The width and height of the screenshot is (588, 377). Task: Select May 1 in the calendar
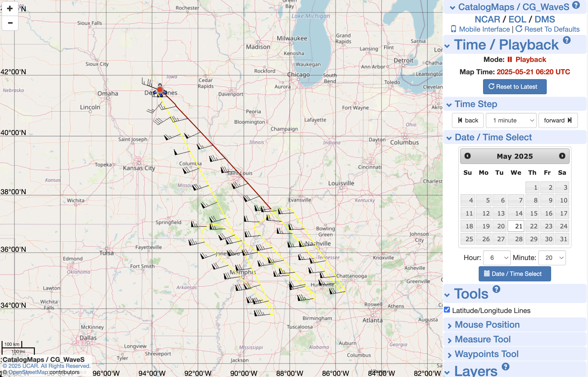pyautogui.click(x=532, y=188)
